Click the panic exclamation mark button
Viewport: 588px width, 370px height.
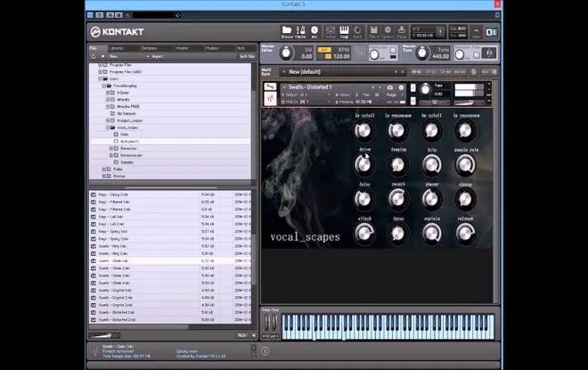pyautogui.click(x=441, y=32)
